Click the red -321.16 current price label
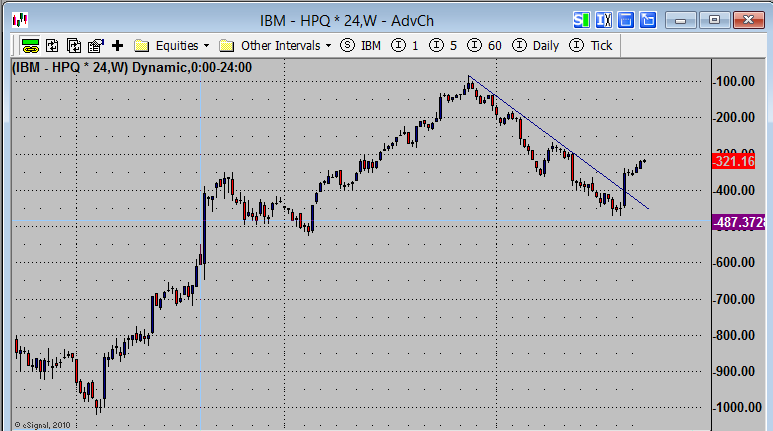This screenshot has height=431, width=773. (734, 161)
